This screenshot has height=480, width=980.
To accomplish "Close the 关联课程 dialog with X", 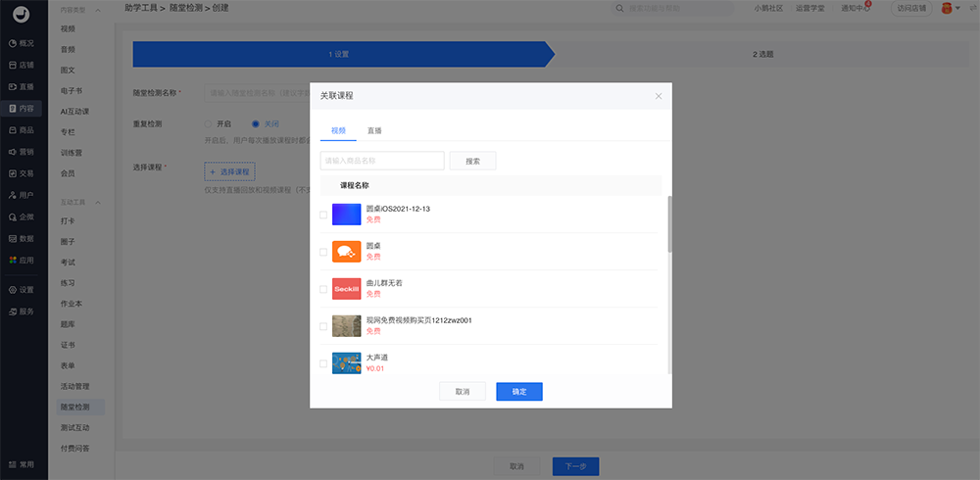I will [x=659, y=96].
